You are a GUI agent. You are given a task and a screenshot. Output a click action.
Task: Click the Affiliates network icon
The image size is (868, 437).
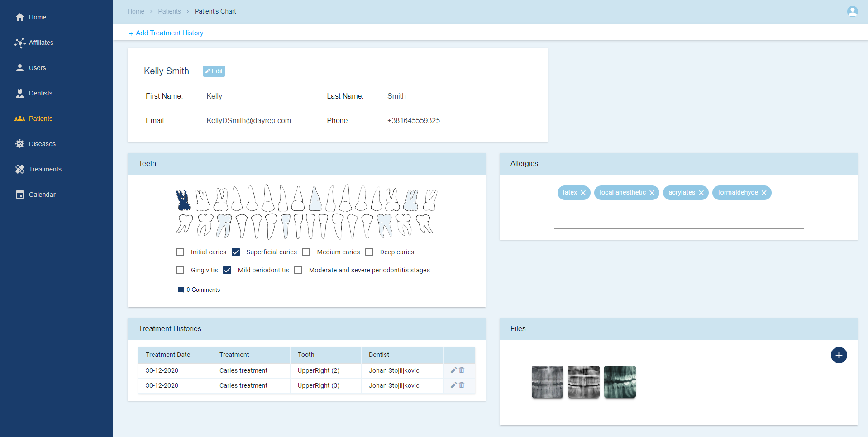pyautogui.click(x=20, y=43)
